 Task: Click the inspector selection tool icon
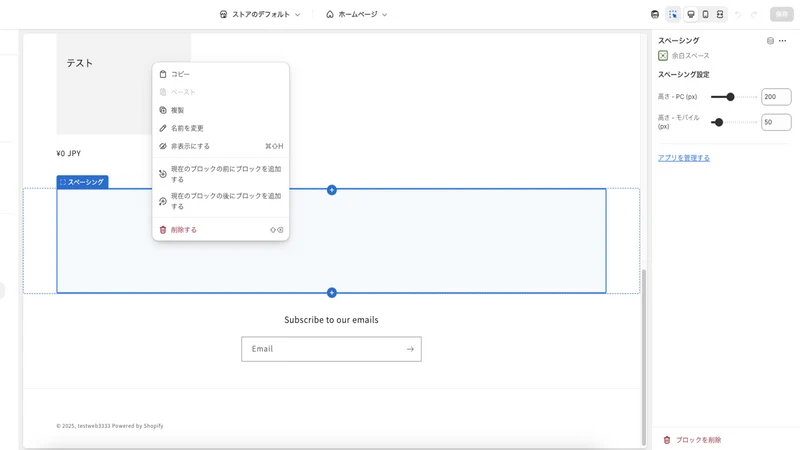pos(673,14)
